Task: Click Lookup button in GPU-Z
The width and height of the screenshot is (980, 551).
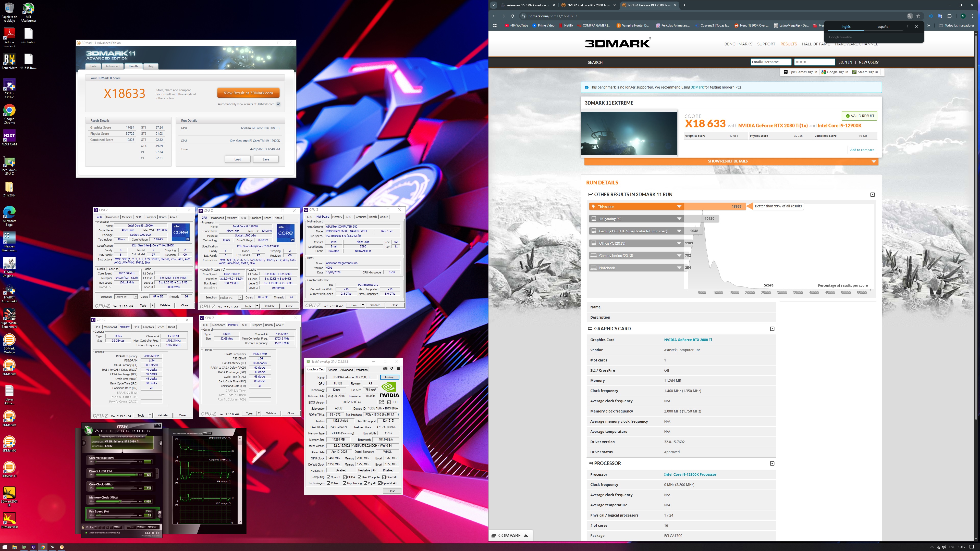Action: [389, 377]
